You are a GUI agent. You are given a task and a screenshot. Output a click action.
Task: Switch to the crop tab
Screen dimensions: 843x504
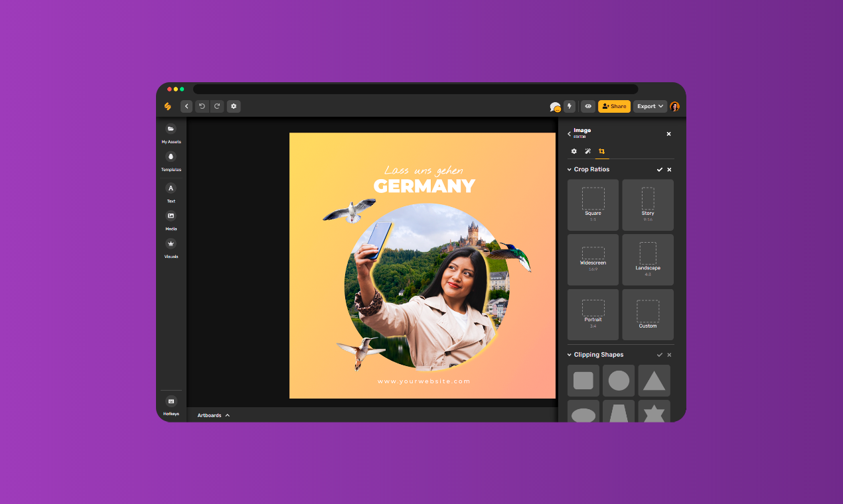(x=602, y=151)
